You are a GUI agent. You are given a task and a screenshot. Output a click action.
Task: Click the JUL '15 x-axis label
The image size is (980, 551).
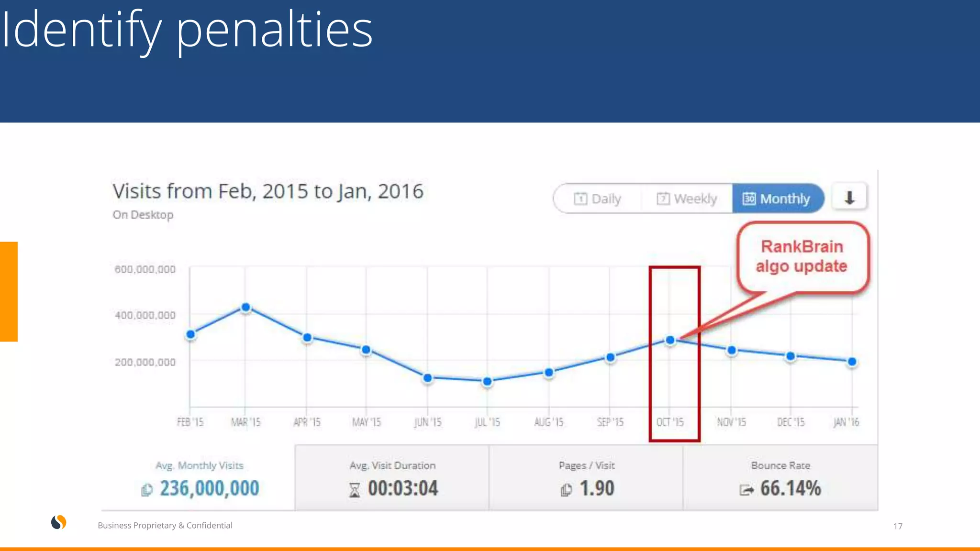click(487, 422)
